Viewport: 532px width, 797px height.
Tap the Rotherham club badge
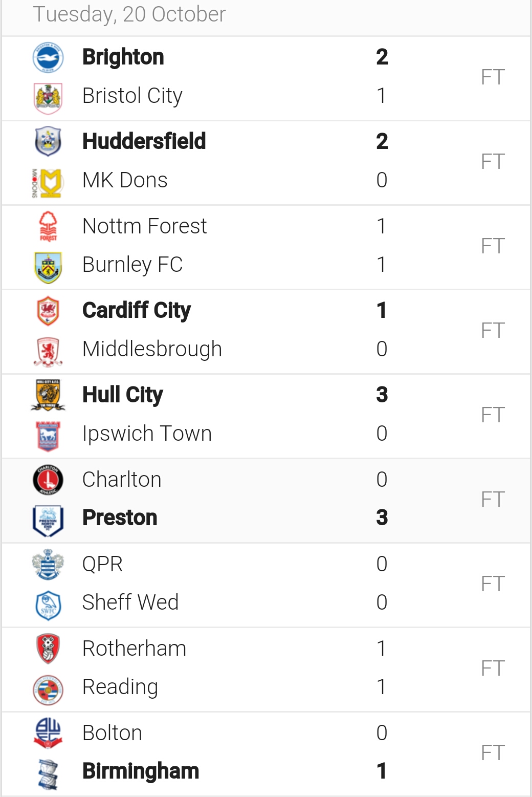click(48, 649)
